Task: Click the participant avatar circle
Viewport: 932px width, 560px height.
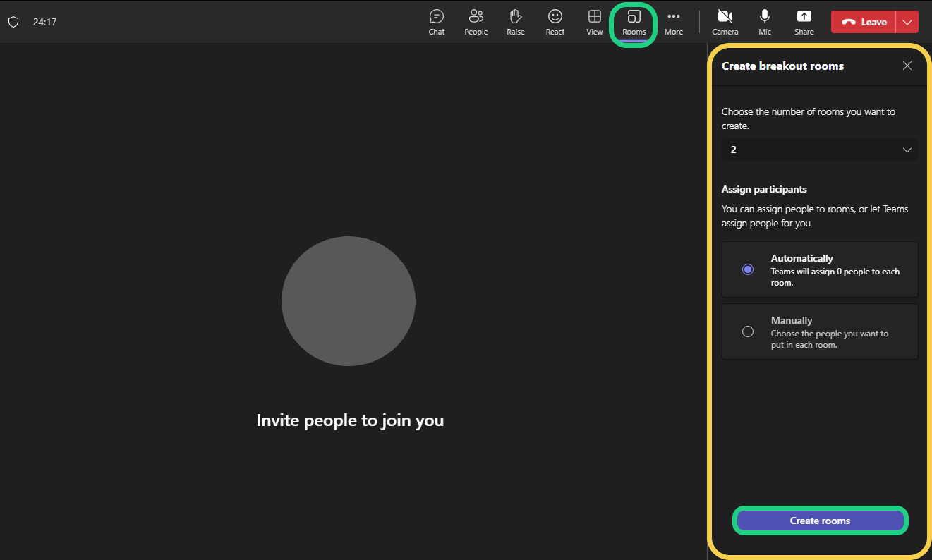Action: click(349, 301)
